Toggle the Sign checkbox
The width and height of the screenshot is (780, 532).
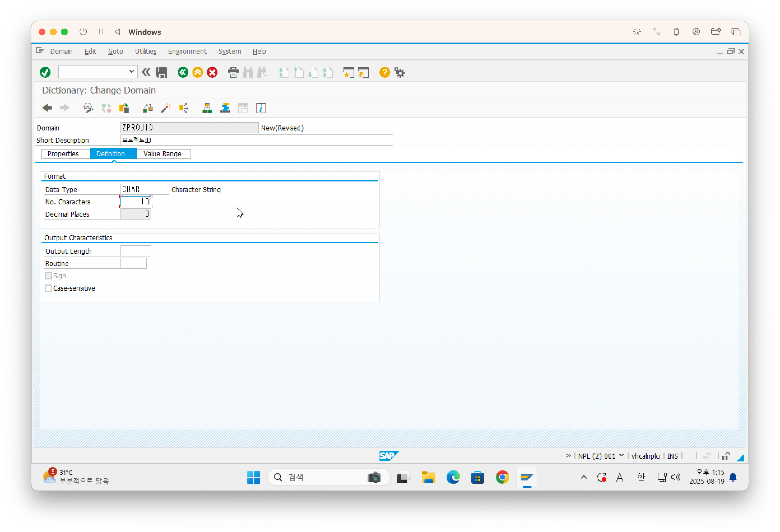click(x=48, y=276)
